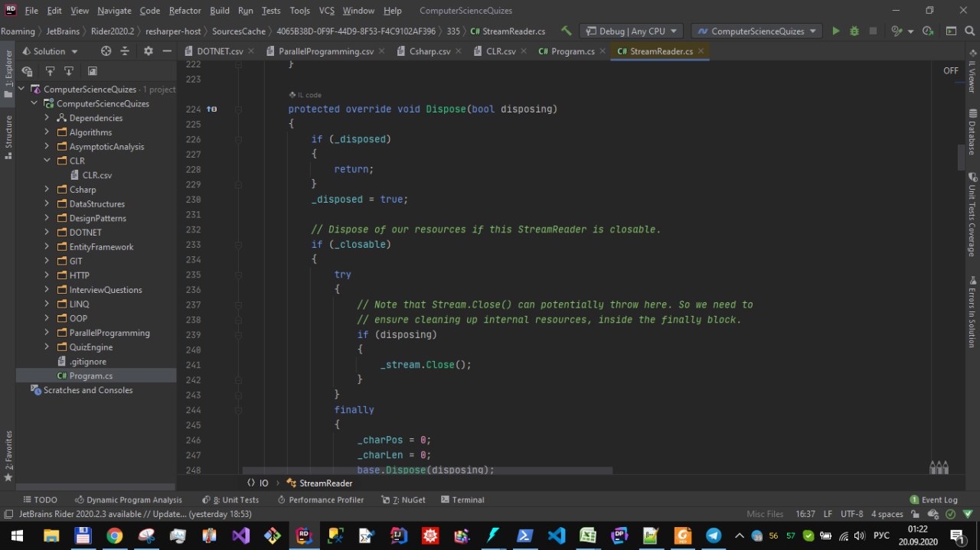980x550 pixels.
Task: Switch to the Program.cs editor tab
Action: tap(567, 51)
